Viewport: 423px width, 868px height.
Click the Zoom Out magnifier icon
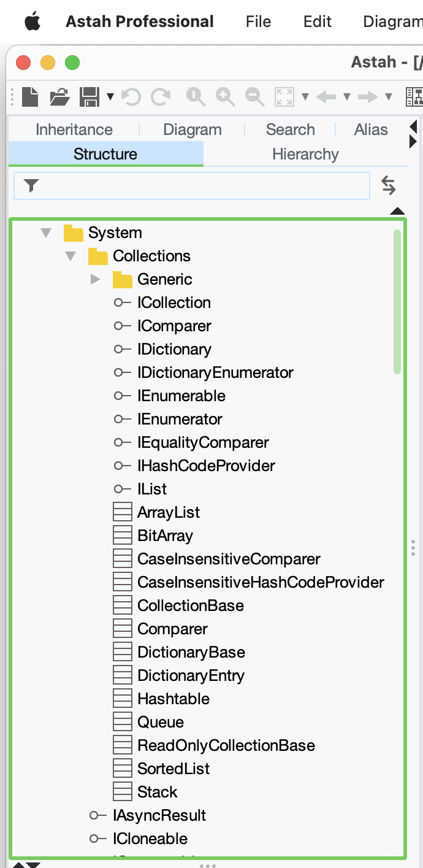254,97
